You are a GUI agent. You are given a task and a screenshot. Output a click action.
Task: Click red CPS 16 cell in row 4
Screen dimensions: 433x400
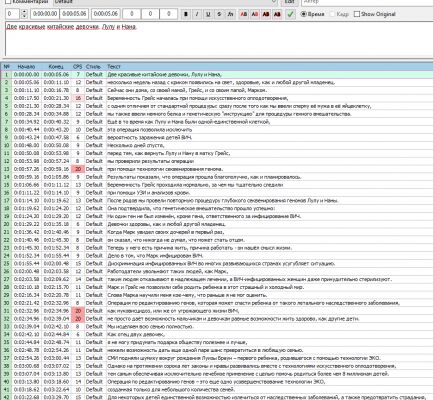(78, 98)
